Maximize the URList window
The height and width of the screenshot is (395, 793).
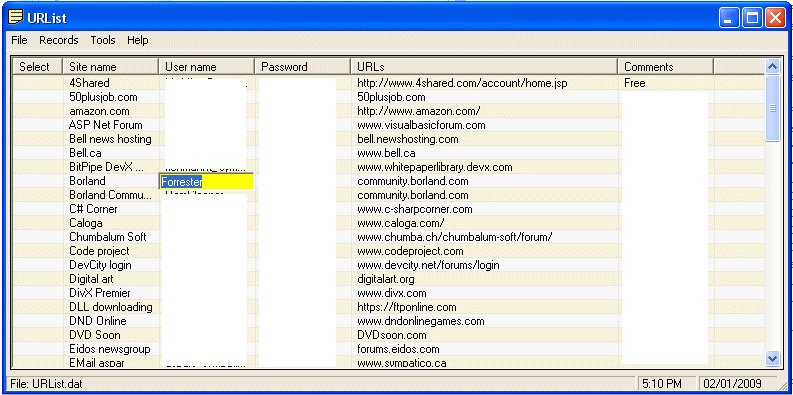point(752,19)
